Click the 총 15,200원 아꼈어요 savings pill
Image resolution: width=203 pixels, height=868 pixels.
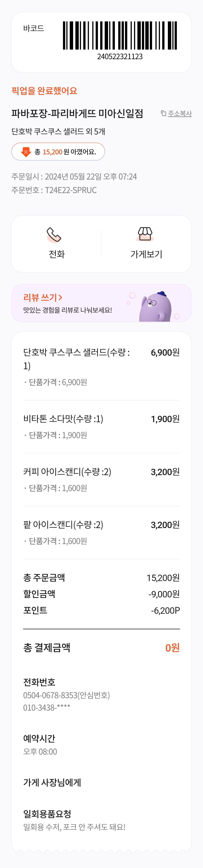[x=58, y=152]
